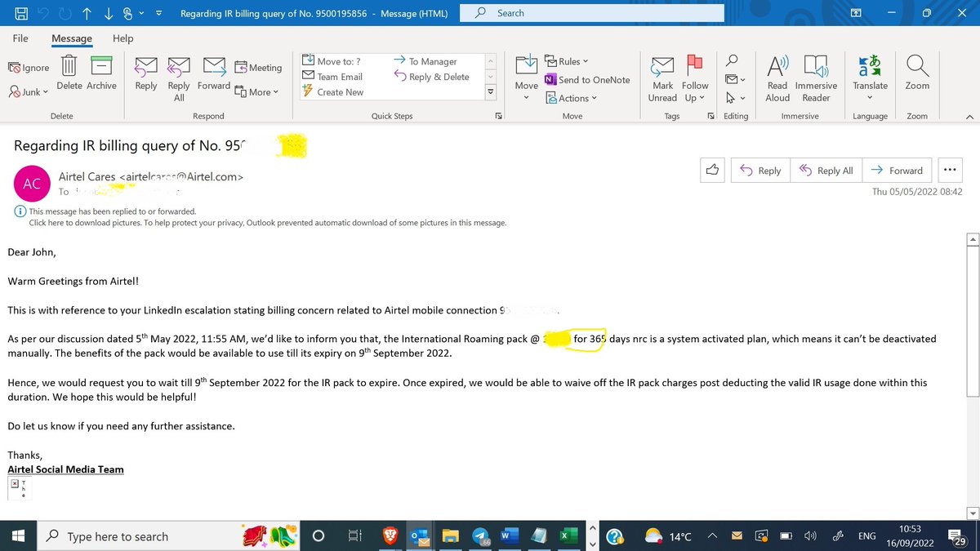Toggle Touch/Mouse mode icon

(127, 13)
